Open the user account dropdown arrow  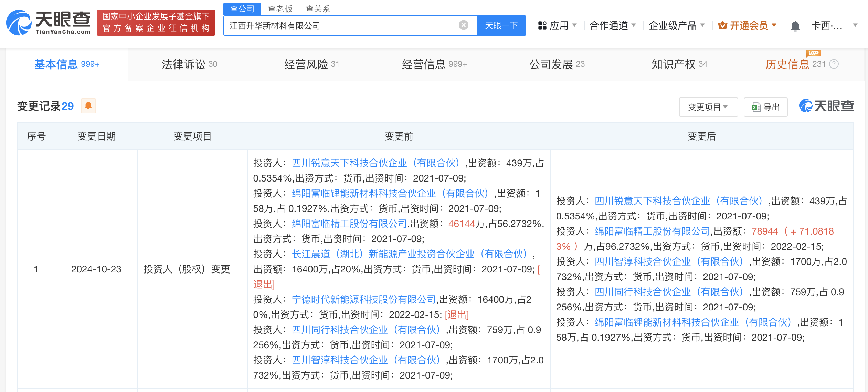tap(855, 25)
